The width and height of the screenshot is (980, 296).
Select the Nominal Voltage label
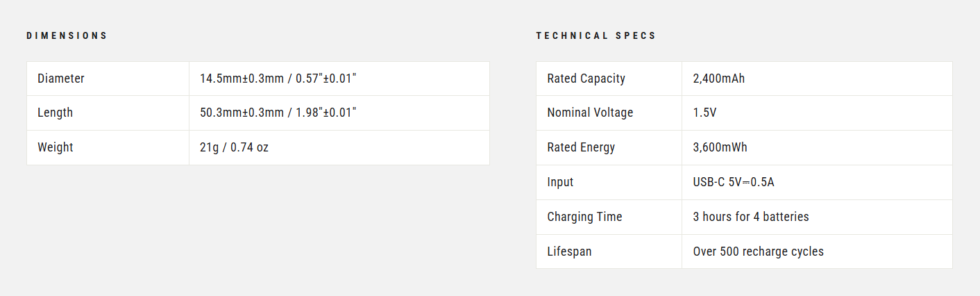point(590,113)
